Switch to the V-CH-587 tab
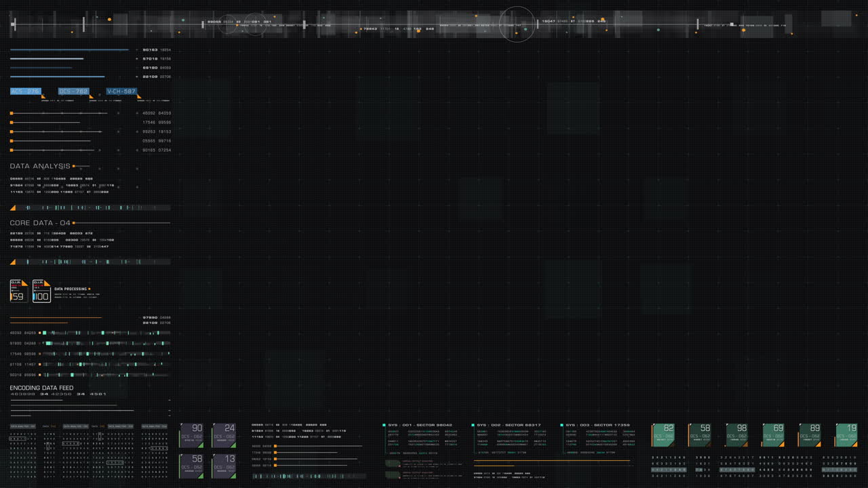 [121, 91]
